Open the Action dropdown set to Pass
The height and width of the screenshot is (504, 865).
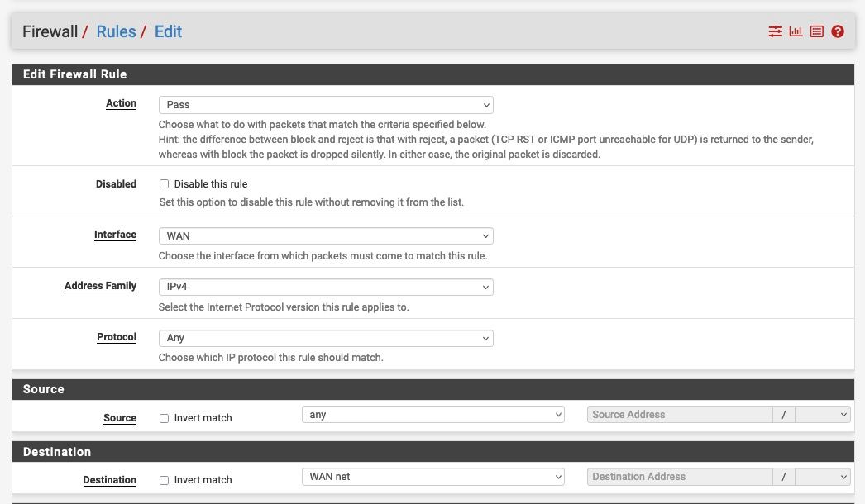click(x=326, y=105)
